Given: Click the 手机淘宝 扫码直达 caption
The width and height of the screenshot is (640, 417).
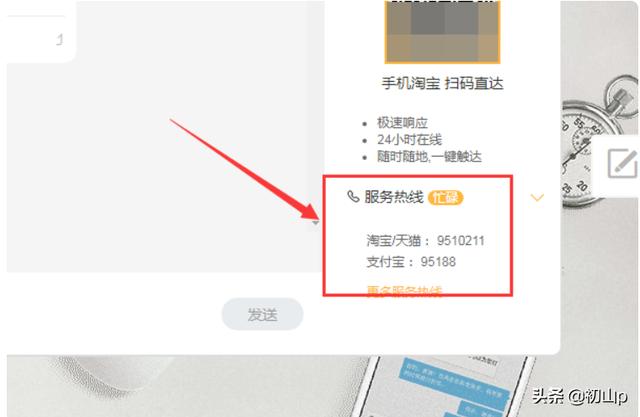Looking at the screenshot, I should [x=442, y=83].
